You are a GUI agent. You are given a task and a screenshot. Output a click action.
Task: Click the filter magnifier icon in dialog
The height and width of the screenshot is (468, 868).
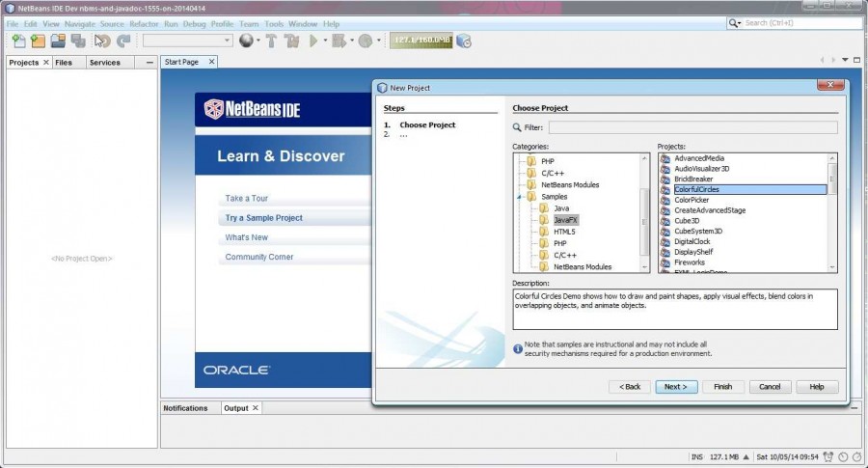517,127
